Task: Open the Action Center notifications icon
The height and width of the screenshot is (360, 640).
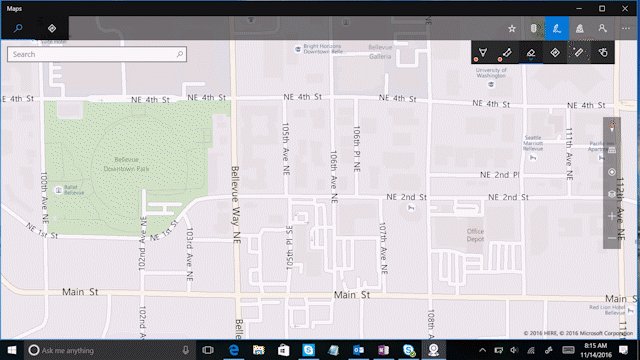Action: pyautogui.click(x=623, y=350)
